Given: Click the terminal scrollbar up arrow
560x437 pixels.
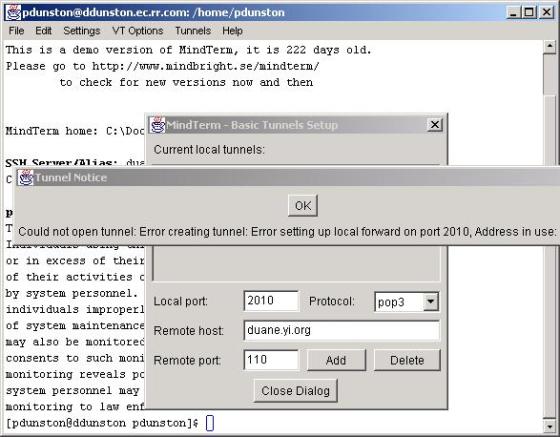Looking at the screenshot, I should [x=550, y=46].
